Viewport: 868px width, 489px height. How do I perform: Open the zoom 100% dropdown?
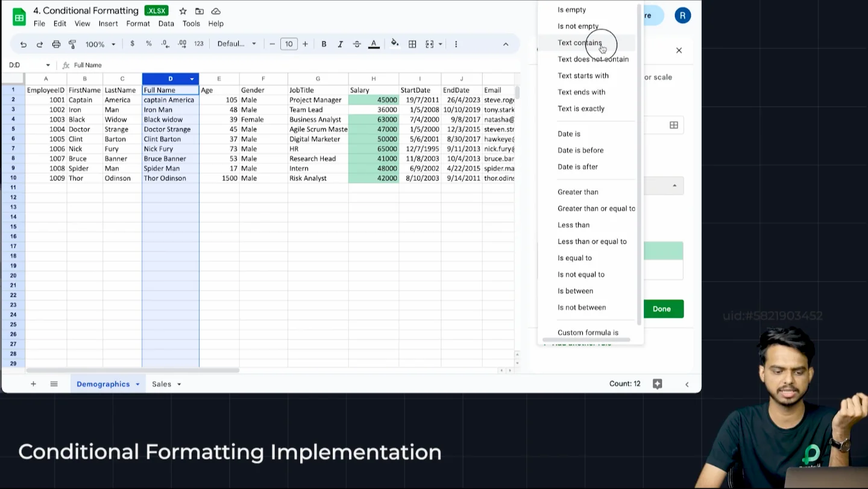tap(100, 44)
